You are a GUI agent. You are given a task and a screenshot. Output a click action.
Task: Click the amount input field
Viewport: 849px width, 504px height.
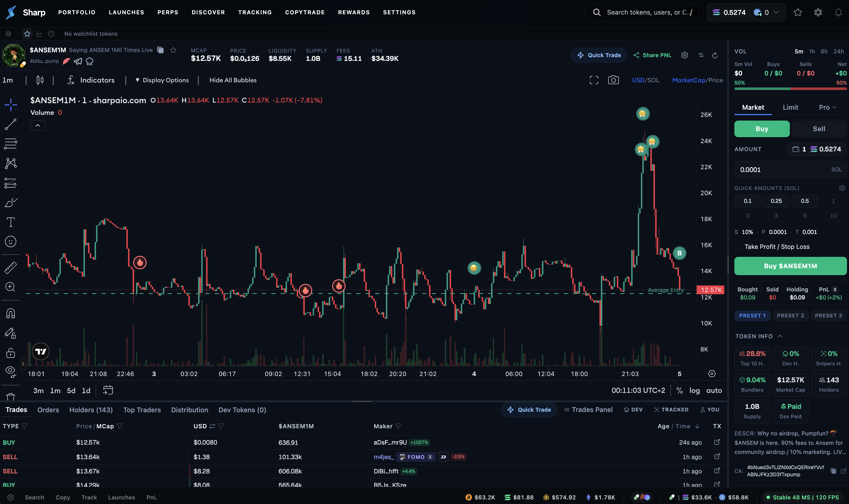click(790, 169)
